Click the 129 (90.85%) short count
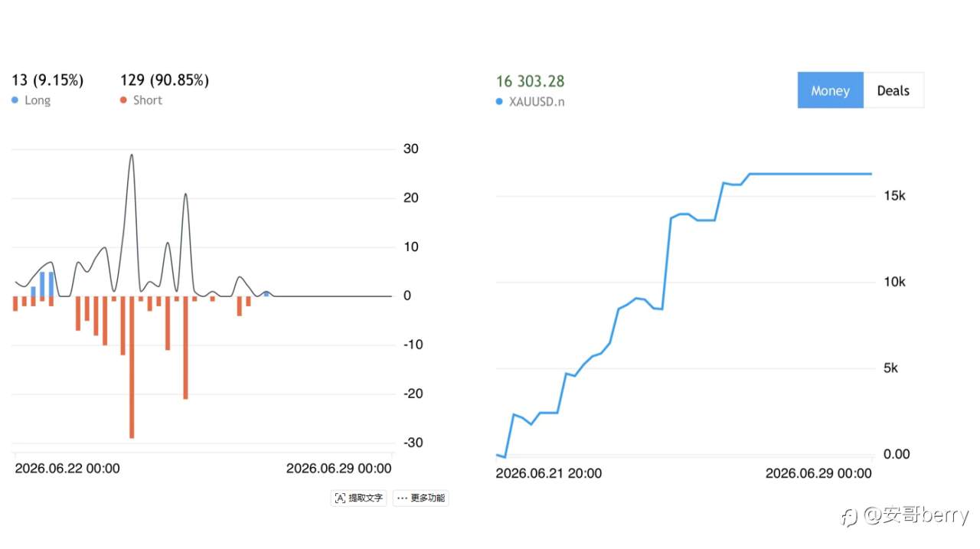 (165, 80)
